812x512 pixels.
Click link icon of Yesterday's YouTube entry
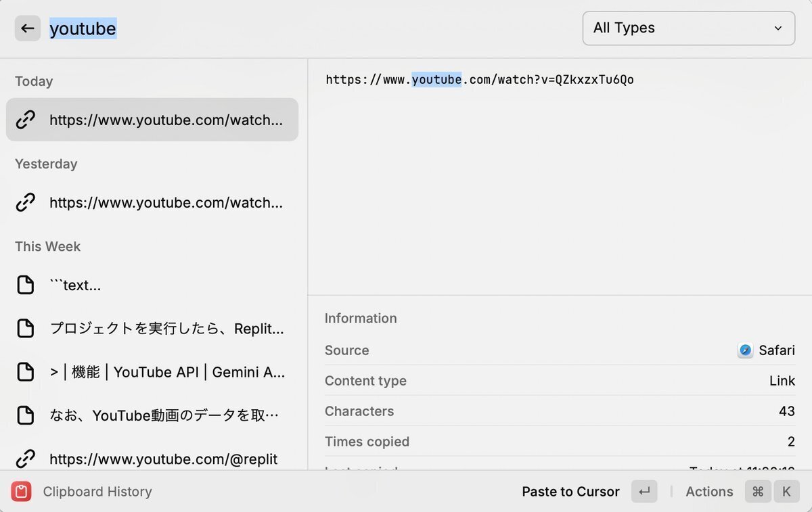(x=26, y=202)
